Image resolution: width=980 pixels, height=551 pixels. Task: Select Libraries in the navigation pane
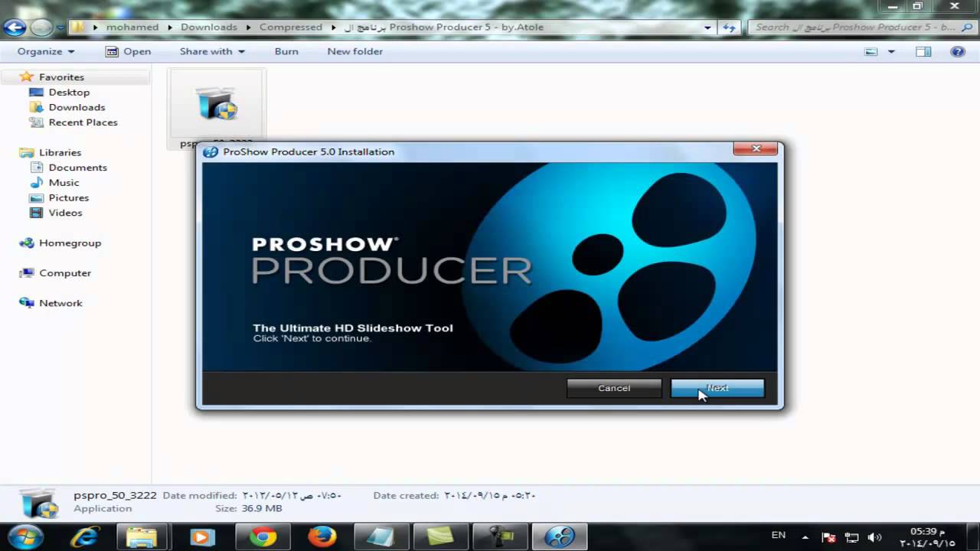(x=60, y=152)
